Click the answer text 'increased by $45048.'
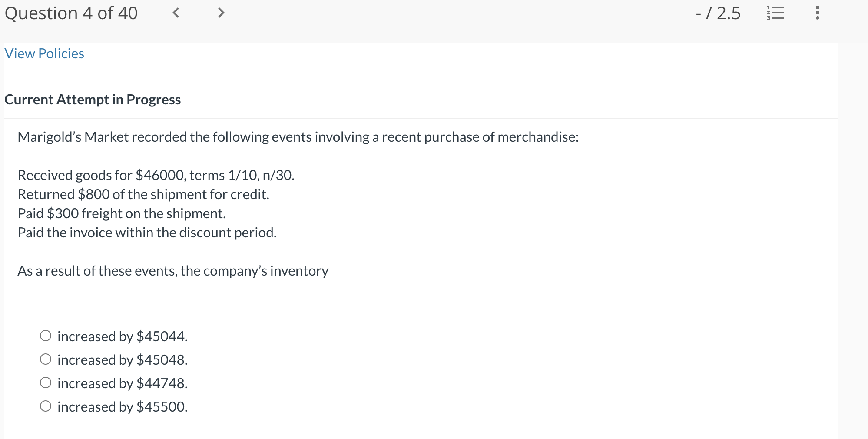 coord(122,360)
